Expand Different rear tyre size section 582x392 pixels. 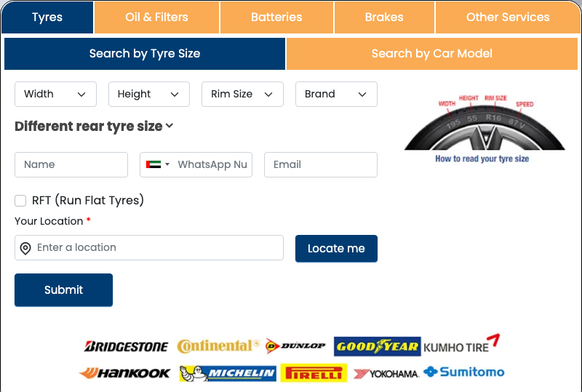click(x=94, y=127)
